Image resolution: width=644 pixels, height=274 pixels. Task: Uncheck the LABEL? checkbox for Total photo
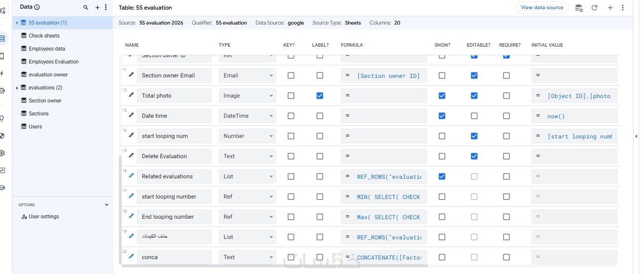click(x=320, y=96)
